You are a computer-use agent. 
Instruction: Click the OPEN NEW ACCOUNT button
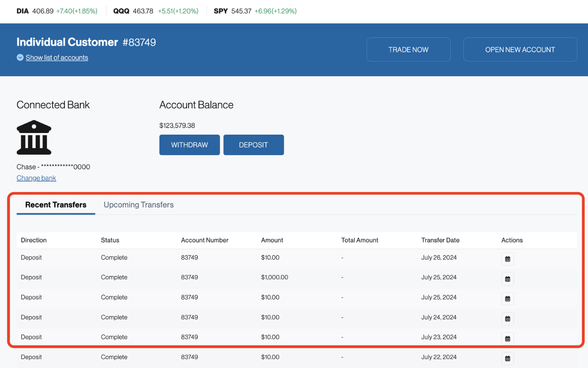tap(520, 50)
